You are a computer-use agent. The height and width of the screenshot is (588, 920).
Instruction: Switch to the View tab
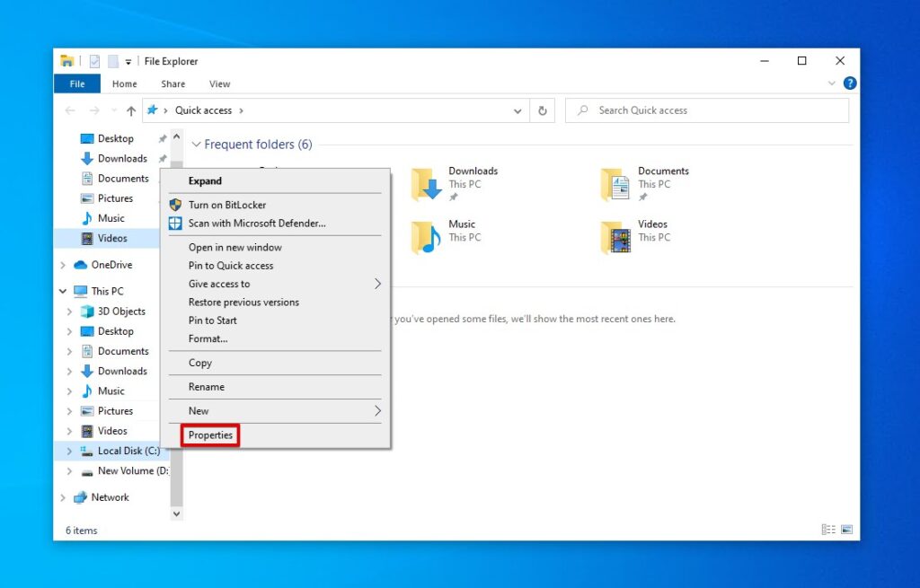click(219, 83)
